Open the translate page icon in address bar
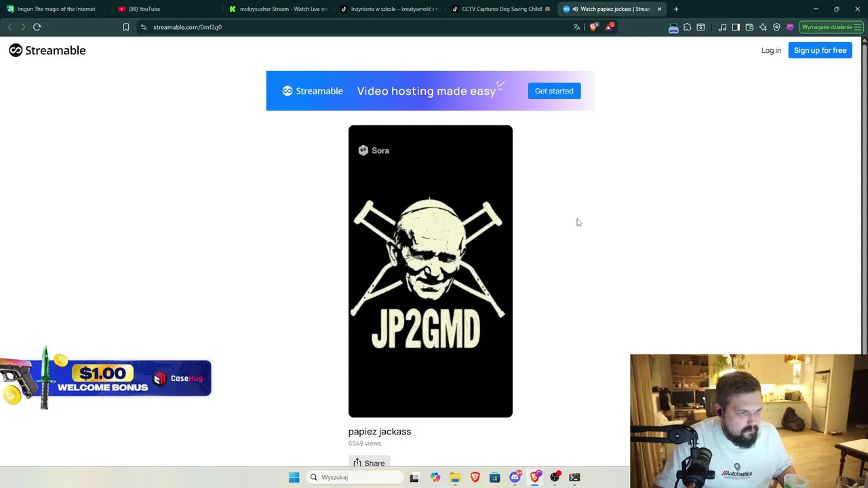The height and width of the screenshot is (488, 868). [x=577, y=27]
